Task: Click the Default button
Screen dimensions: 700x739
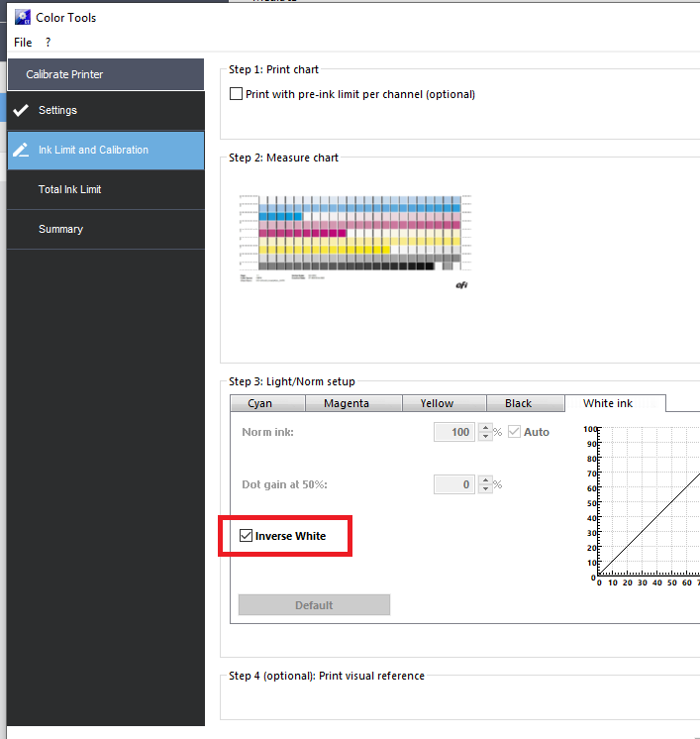Action: (x=314, y=605)
